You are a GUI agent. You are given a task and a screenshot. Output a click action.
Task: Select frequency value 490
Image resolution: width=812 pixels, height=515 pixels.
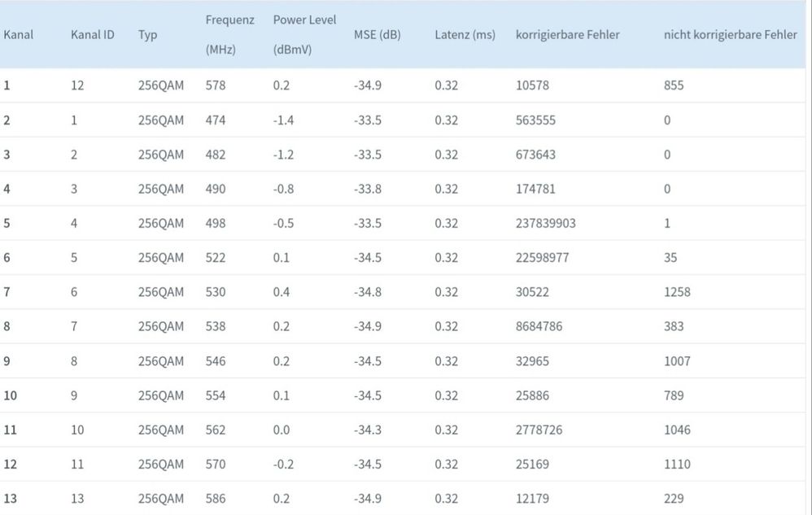216,189
